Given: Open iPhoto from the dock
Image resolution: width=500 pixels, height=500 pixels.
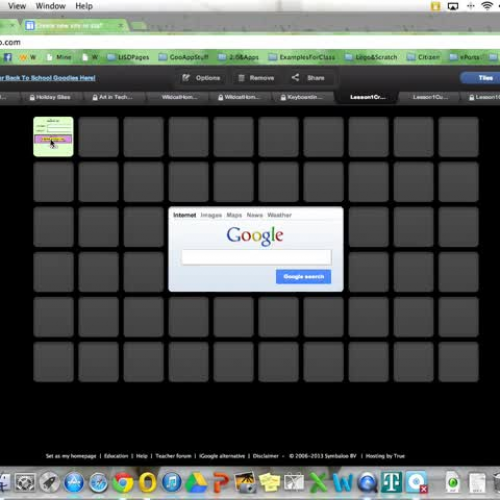Looking at the screenshot, I should pos(245,482).
